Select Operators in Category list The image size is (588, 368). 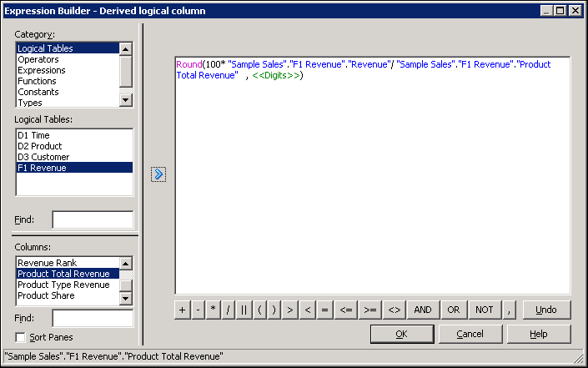click(x=68, y=59)
